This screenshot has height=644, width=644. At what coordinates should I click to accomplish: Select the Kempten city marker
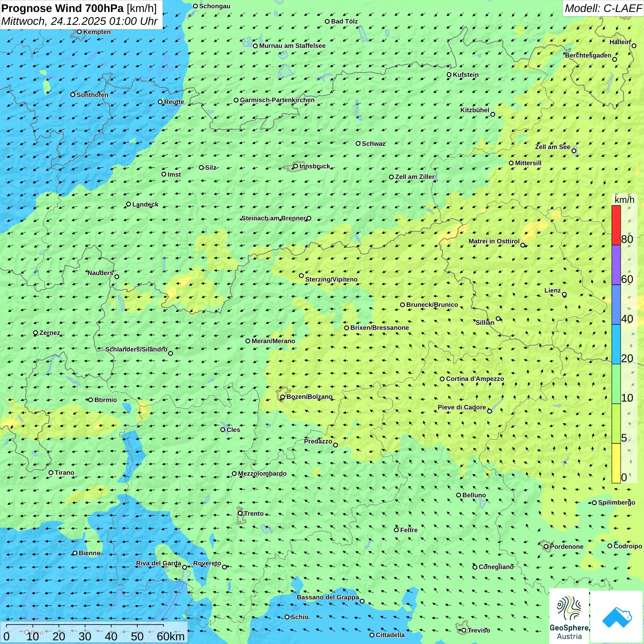pyautogui.click(x=79, y=32)
